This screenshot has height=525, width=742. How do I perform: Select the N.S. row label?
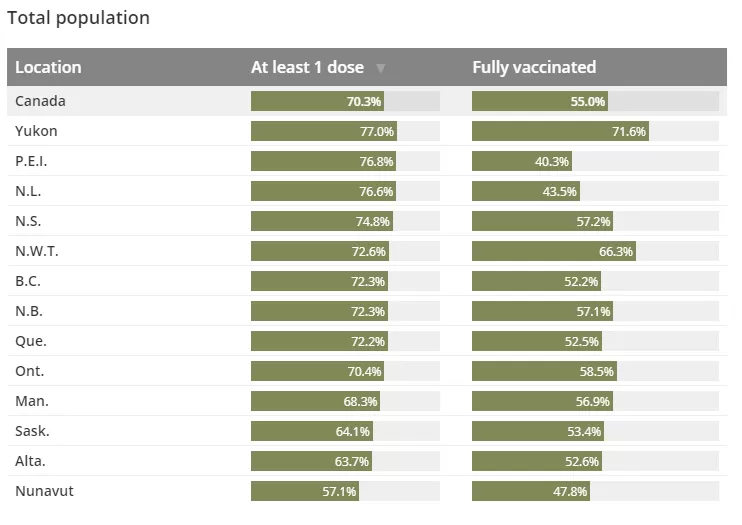click(28, 221)
